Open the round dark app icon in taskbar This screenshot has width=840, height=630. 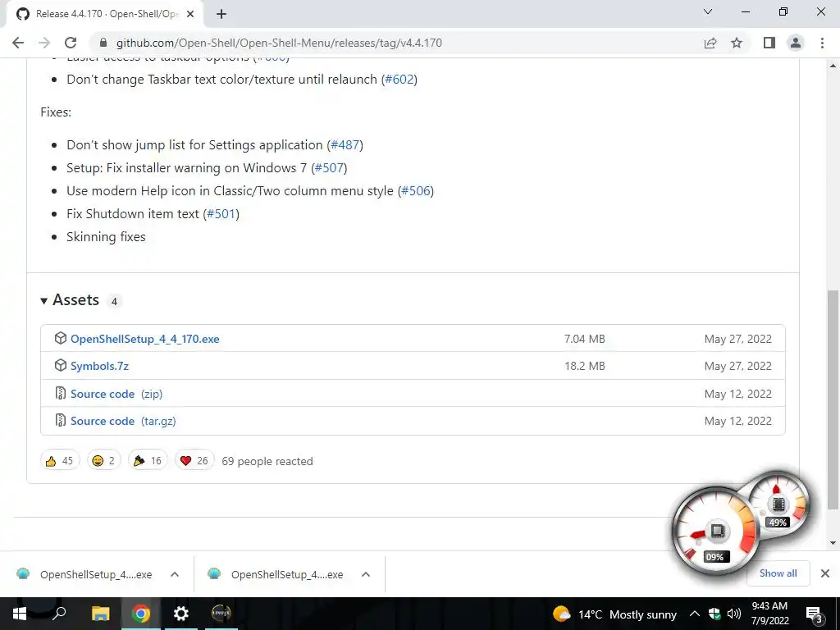221,613
